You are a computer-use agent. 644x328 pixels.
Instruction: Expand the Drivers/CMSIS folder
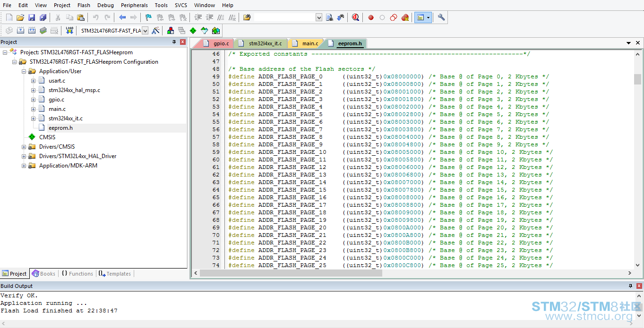[24, 147]
